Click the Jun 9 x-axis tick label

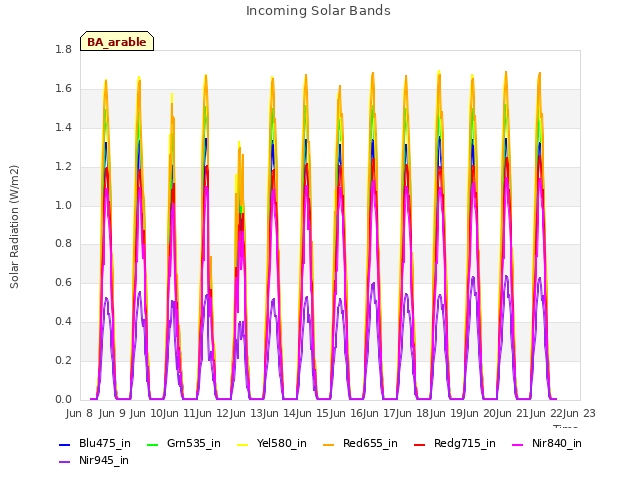(112, 413)
